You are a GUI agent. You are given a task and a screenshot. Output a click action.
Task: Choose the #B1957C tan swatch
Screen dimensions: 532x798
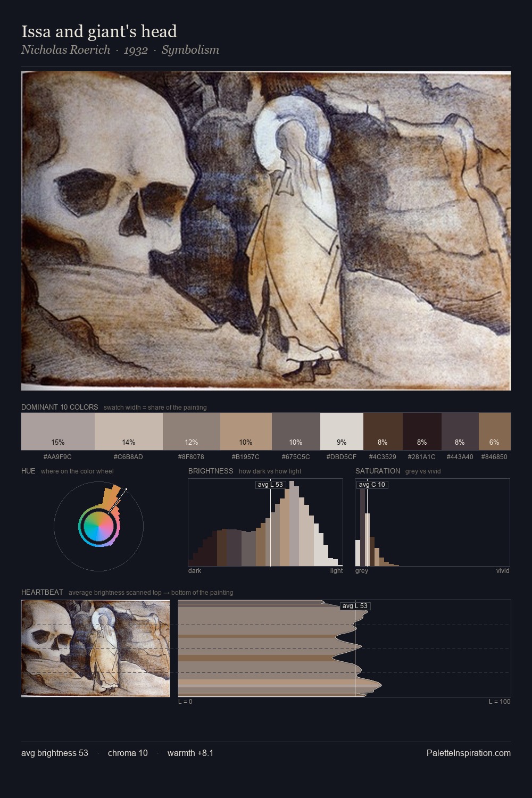point(246,431)
